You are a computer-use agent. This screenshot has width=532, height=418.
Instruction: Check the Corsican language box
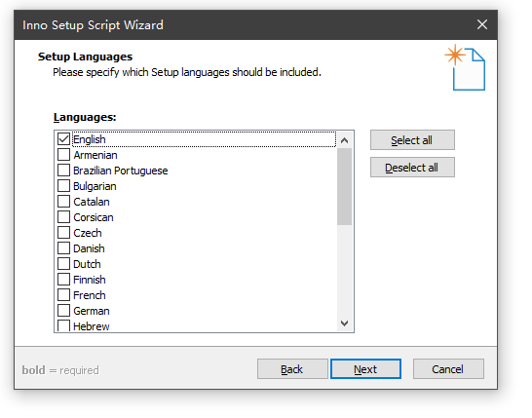[x=63, y=217]
